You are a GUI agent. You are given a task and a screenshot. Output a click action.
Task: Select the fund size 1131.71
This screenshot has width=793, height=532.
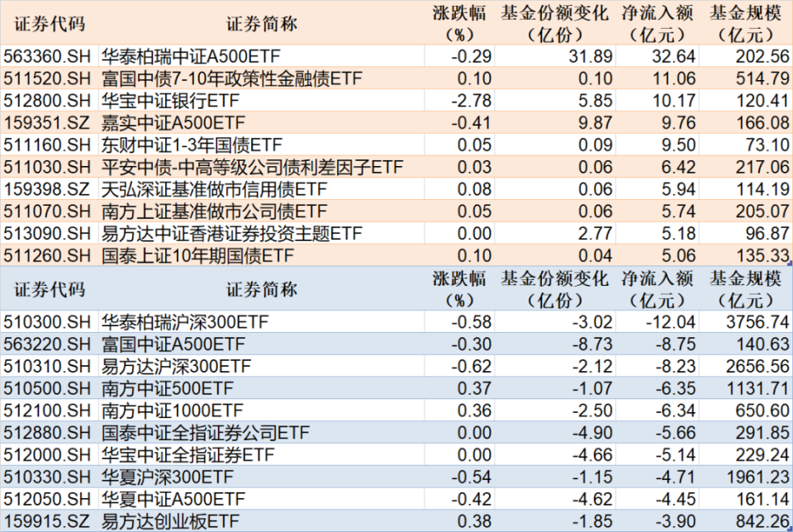coord(757,389)
